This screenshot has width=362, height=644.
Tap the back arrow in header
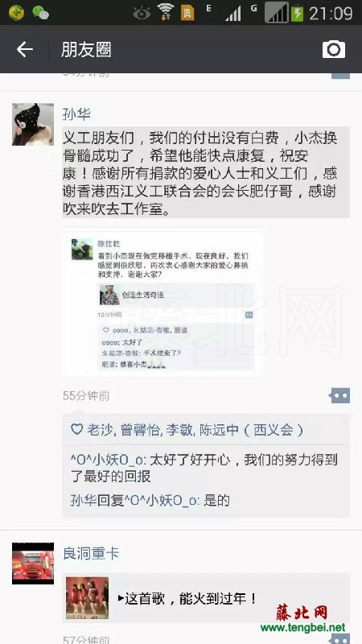click(x=24, y=50)
